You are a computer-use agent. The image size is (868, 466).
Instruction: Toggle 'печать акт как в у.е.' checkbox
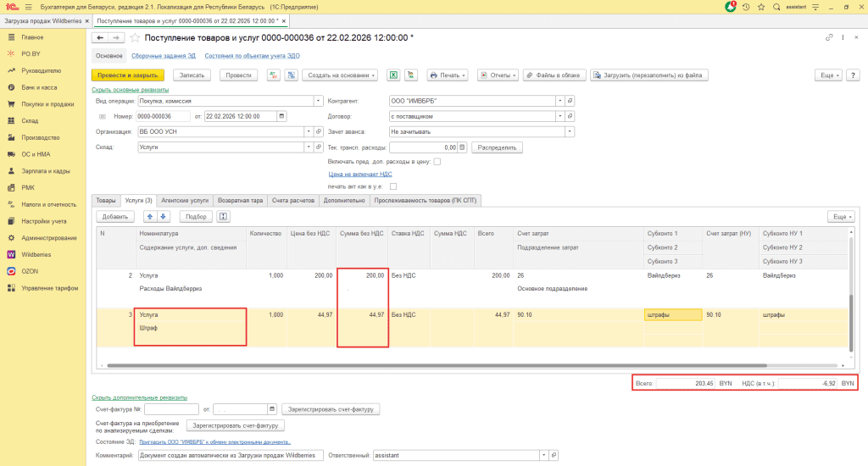pos(393,186)
